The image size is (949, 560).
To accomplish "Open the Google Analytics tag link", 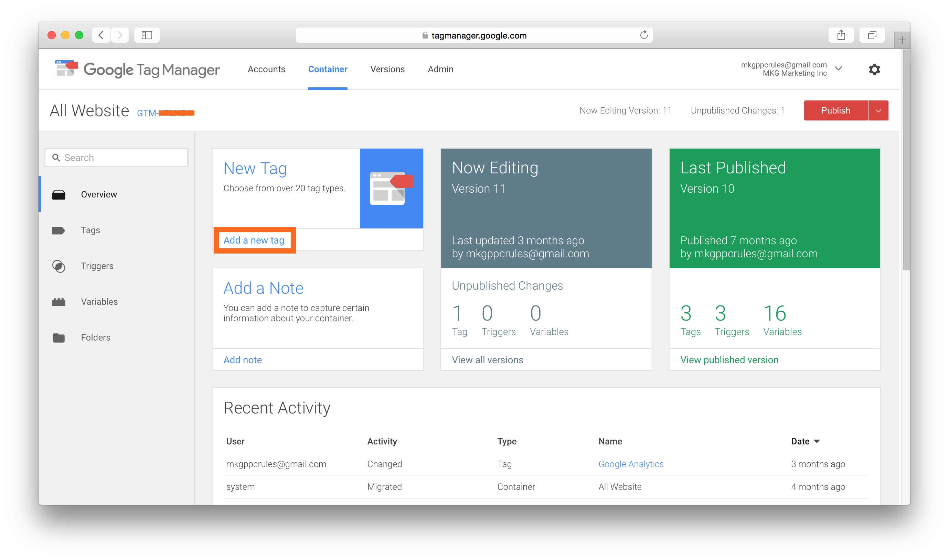I will click(x=631, y=464).
